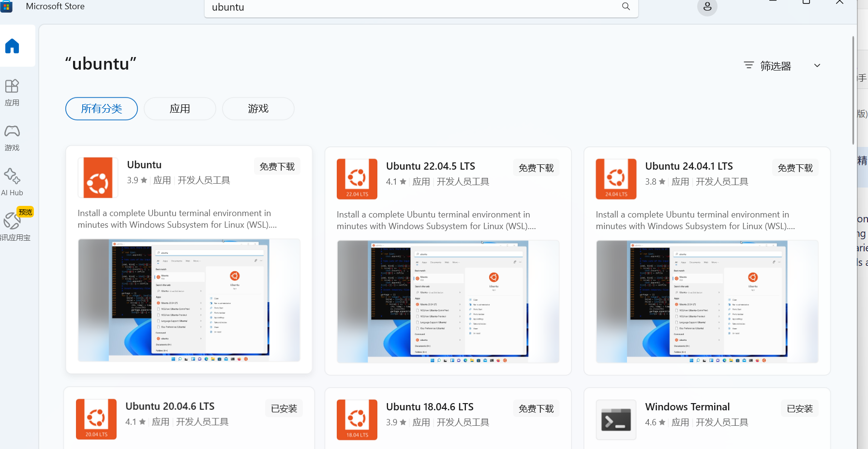The image size is (868, 449).
Task: Open the Ubuntu 18.04.6 LTS icon
Action: tap(357, 420)
